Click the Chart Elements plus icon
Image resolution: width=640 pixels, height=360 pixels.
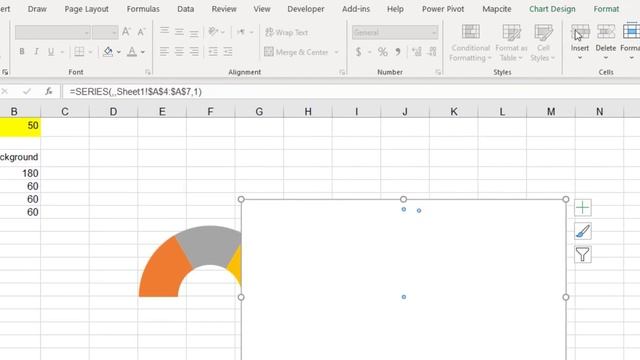(582, 208)
